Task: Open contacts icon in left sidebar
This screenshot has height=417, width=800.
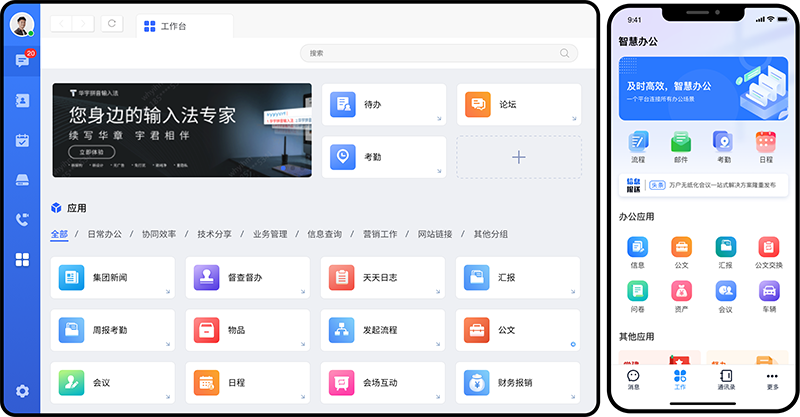Action: click(x=21, y=100)
